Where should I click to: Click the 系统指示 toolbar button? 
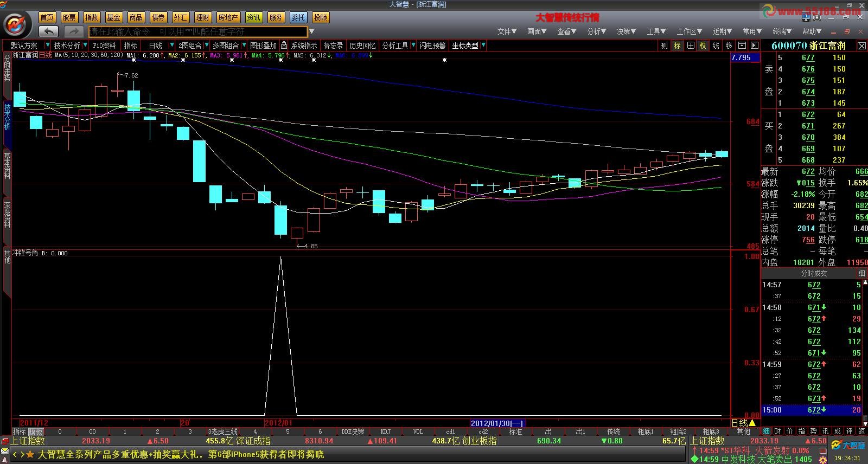pos(304,46)
